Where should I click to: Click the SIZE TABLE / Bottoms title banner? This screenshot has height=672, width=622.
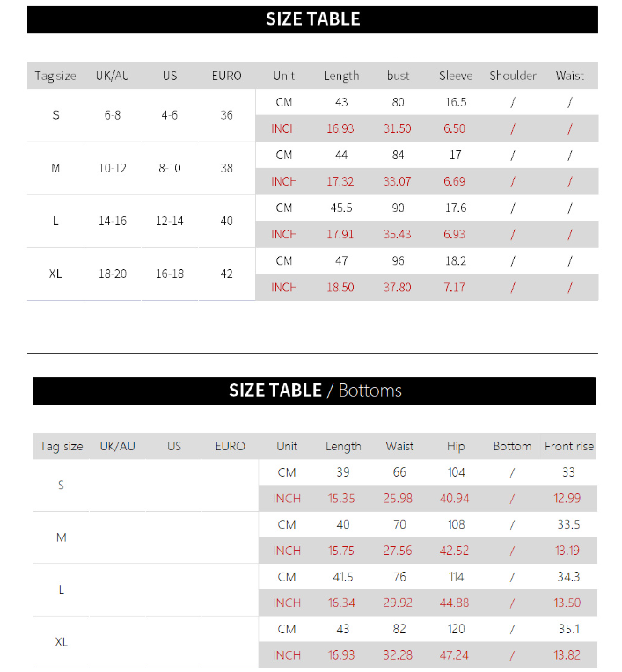315,391
